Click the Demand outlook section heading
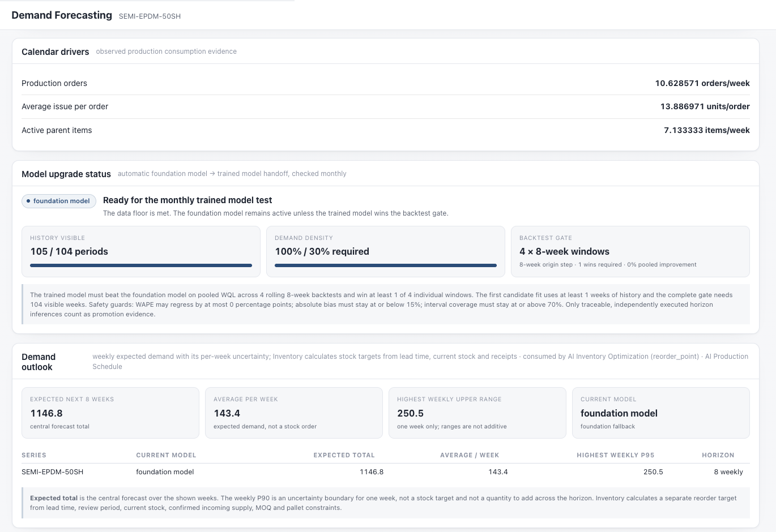Viewport: 776px width, 532px height. [39, 362]
